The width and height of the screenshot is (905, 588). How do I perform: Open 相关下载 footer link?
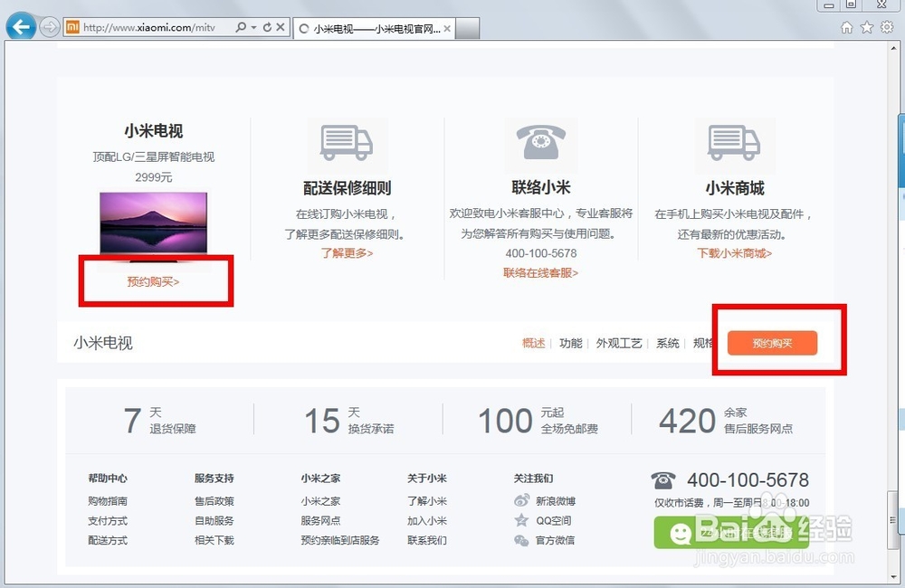[x=214, y=540]
